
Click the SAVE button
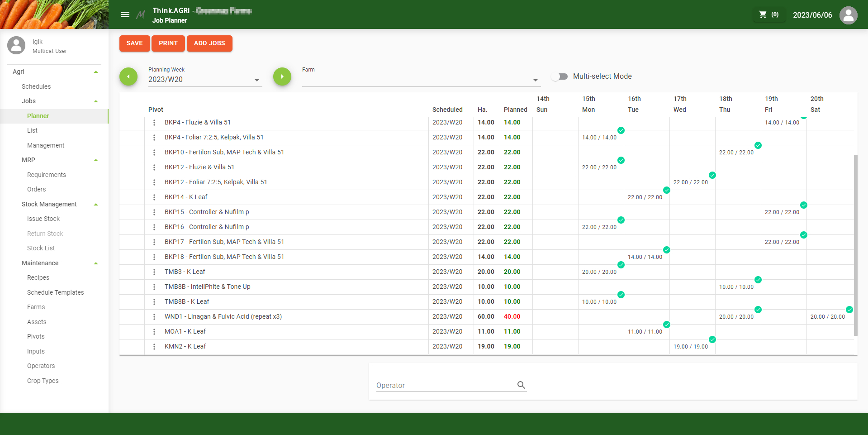tap(134, 43)
